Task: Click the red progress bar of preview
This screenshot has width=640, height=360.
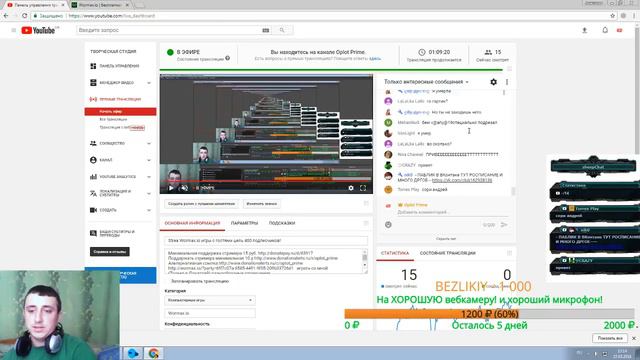Action: point(266,180)
